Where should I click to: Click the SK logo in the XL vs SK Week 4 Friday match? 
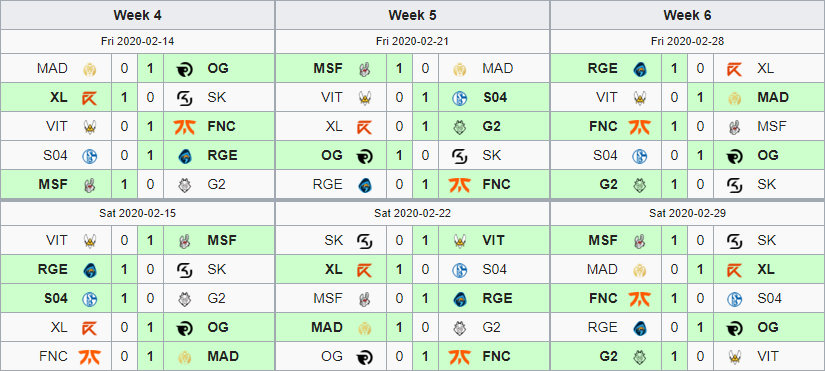[184, 97]
